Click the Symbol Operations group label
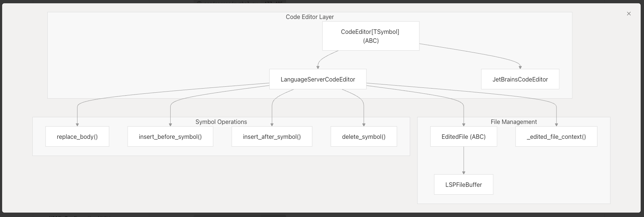Screen dimensions: 644x217 pyautogui.click(x=221, y=122)
